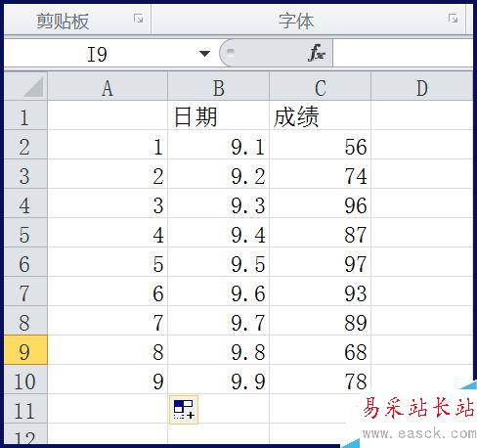
Task: Click the Name Box showing I9
Action: [97, 54]
